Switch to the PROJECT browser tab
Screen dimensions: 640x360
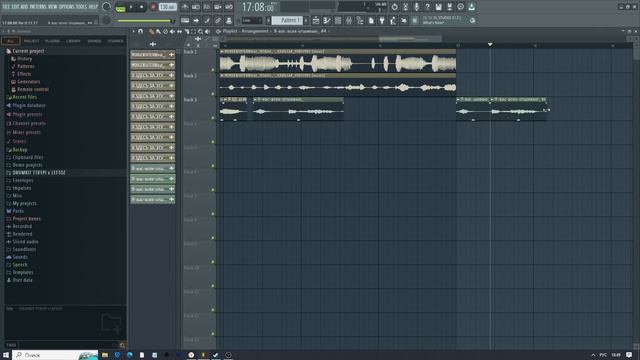31,41
